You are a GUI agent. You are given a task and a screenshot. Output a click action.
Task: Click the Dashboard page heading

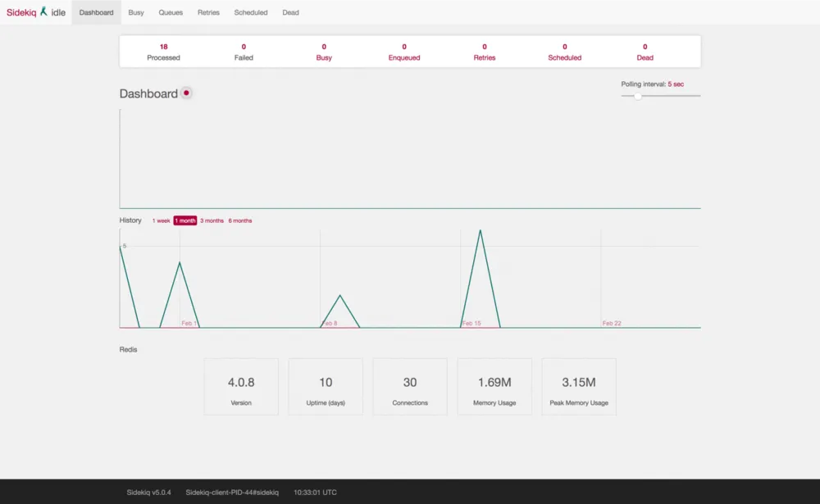(148, 93)
